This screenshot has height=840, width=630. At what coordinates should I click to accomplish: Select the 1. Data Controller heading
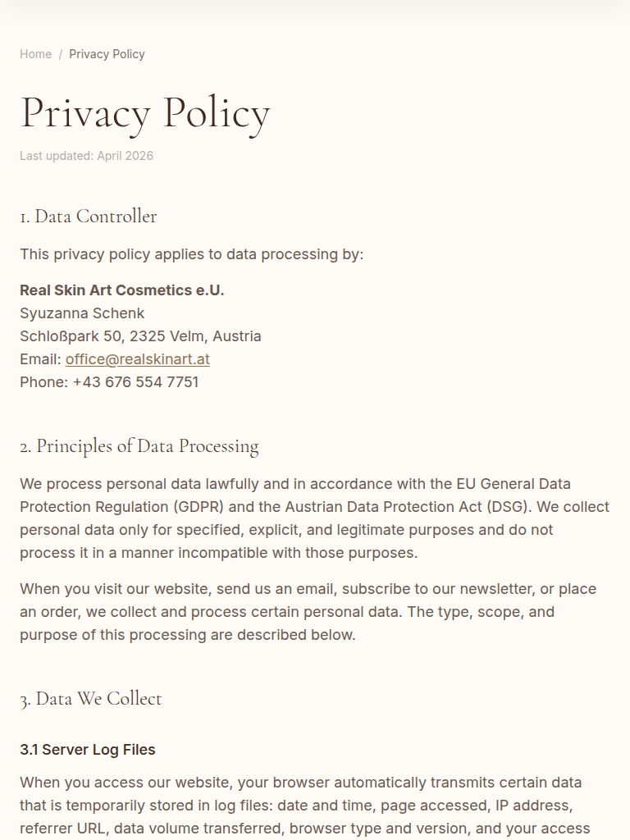(x=88, y=217)
